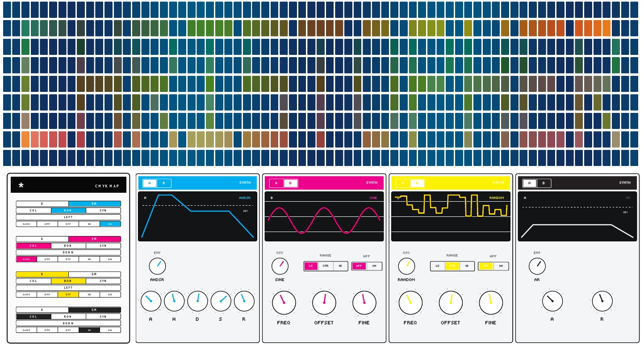Viewport: 644px width, 344px height.
Task: Click the black synth R (release) knob
Action: coord(602,301)
